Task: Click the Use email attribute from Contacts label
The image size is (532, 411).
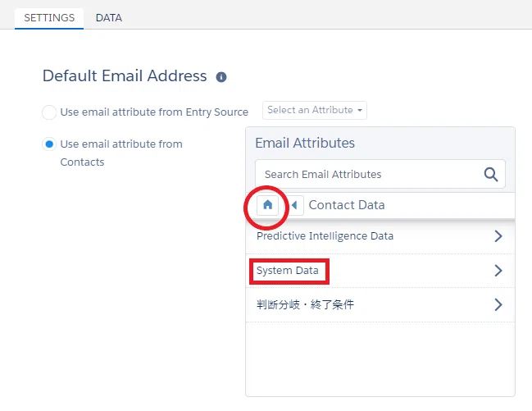Action: pyautogui.click(x=121, y=153)
